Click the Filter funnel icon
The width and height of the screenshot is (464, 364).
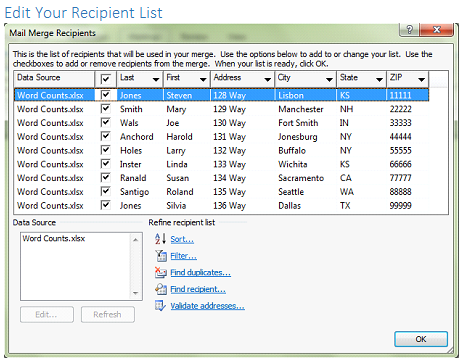[x=161, y=256]
